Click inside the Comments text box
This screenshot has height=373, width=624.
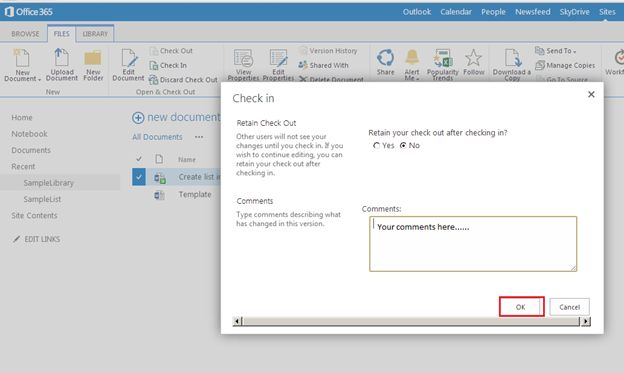coord(473,244)
